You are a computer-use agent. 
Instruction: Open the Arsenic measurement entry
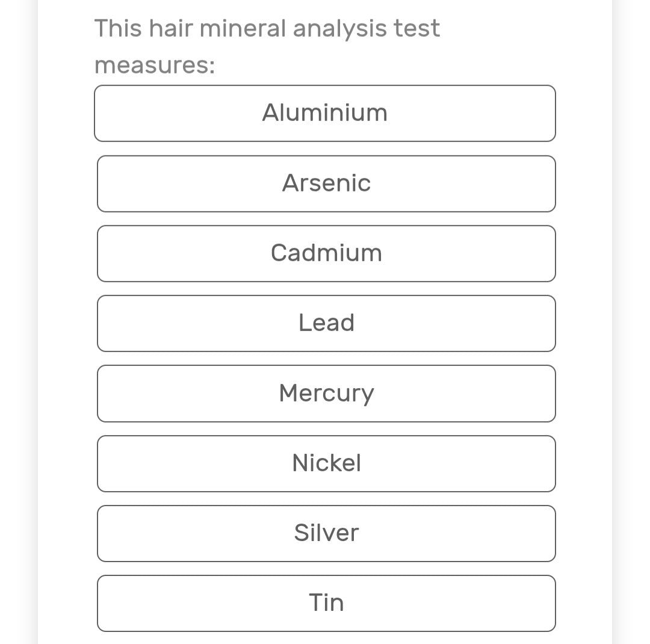(326, 184)
